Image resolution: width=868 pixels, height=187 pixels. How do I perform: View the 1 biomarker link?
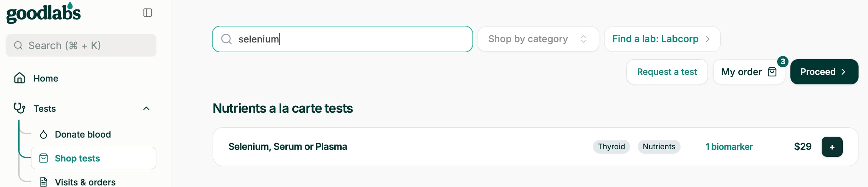point(729,147)
